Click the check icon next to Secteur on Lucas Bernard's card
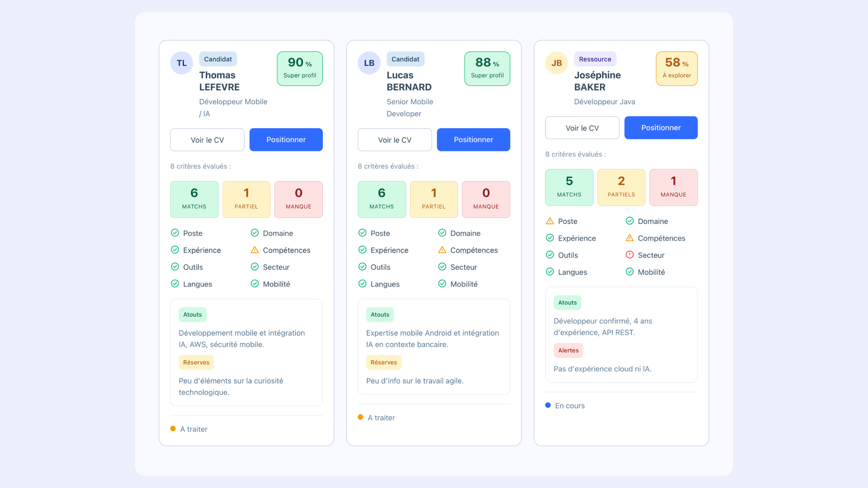868x488 pixels. click(442, 267)
